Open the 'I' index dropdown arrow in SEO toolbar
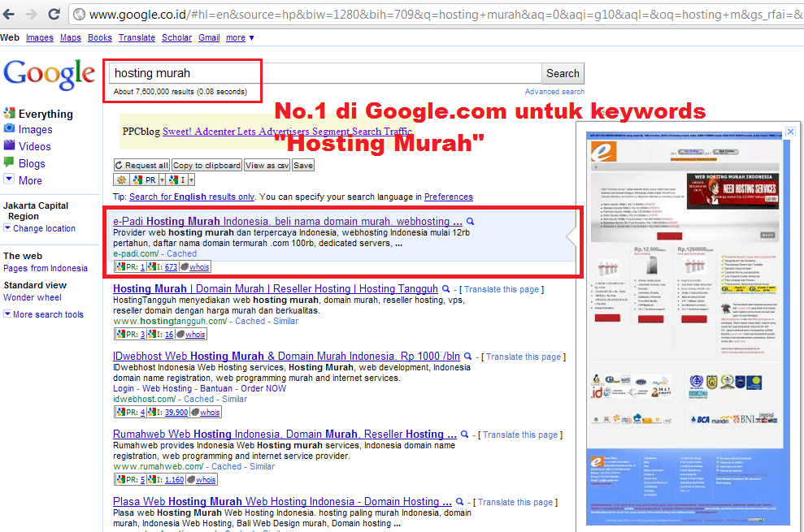 191,179
